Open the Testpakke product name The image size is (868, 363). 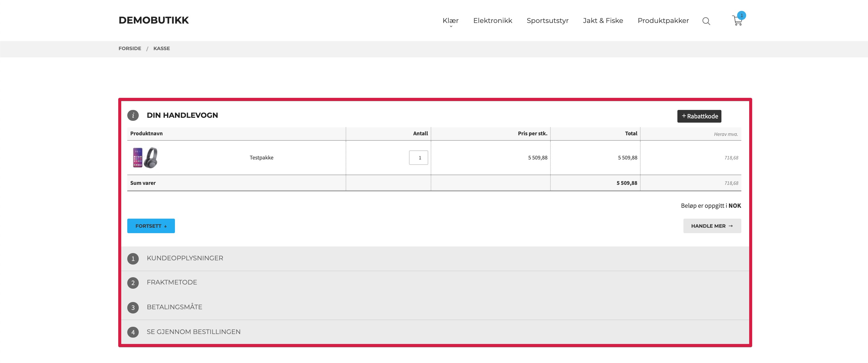pyautogui.click(x=261, y=158)
